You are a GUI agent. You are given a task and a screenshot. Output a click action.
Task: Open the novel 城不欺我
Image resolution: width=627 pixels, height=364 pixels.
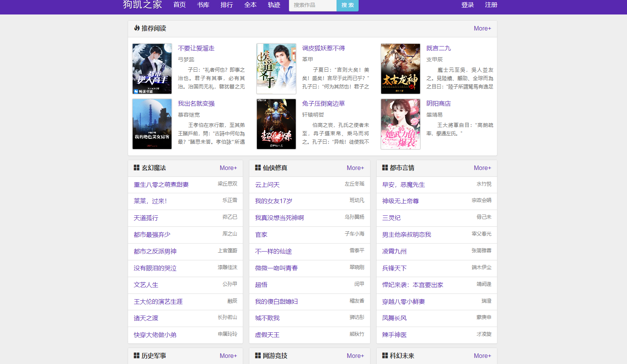[x=267, y=318]
